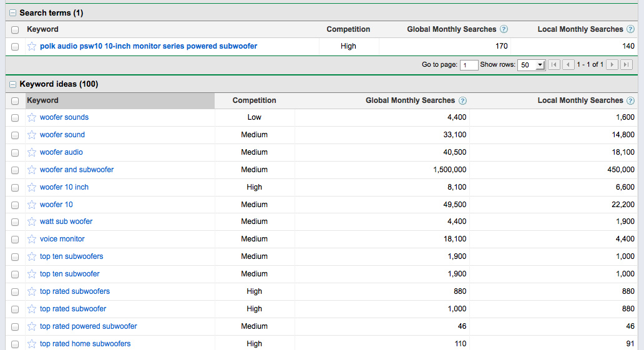Select the 450,000 local searches value

(x=621, y=170)
